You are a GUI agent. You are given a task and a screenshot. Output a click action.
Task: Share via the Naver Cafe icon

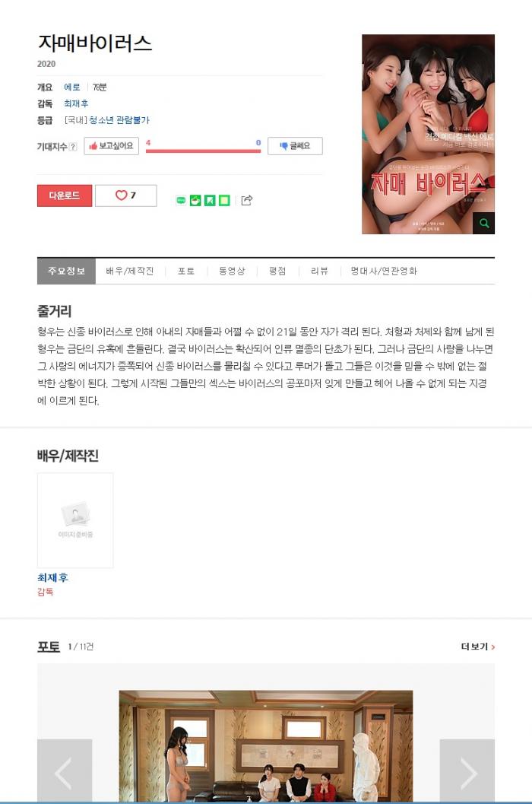coord(195,201)
